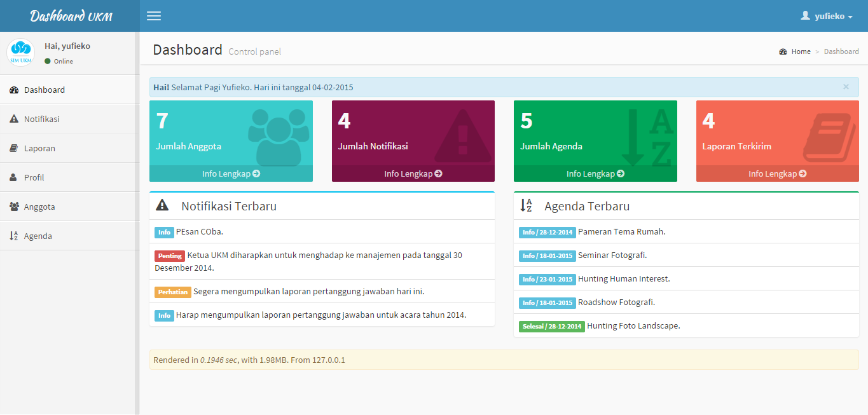Open the Agenda sidebar menu item
Image resolution: width=868 pixels, height=415 pixels.
[x=68, y=236]
